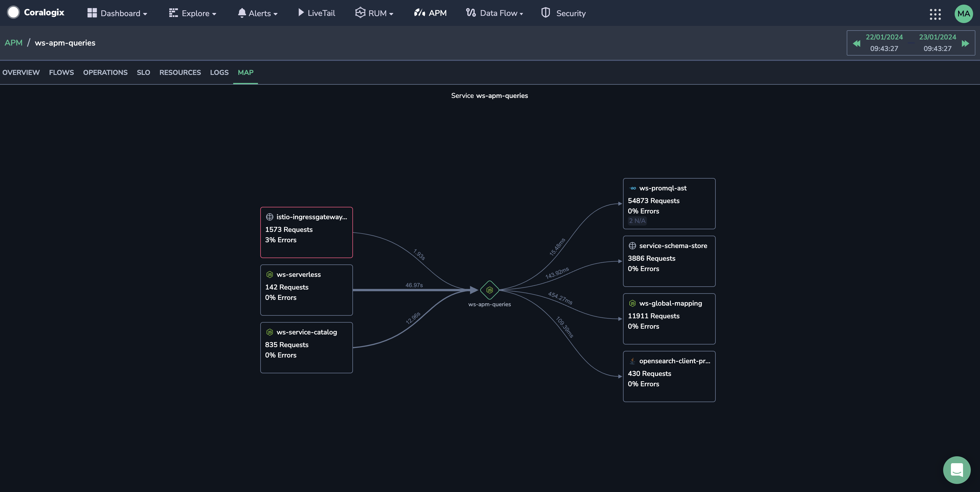Open the Security section
This screenshot has height=492, width=980.
[563, 13]
